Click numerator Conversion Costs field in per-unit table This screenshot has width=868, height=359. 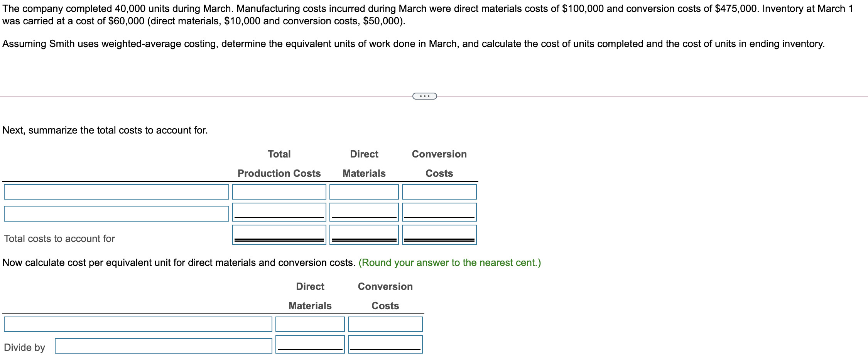coord(385,324)
